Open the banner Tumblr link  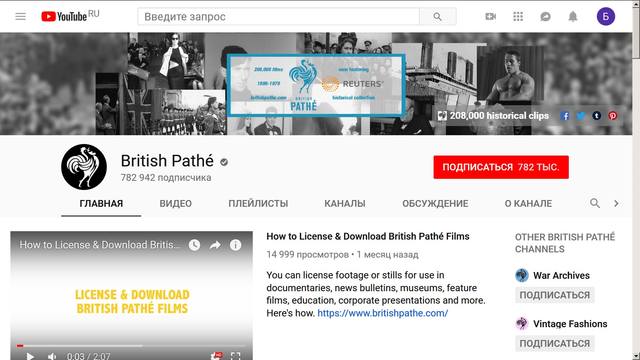click(x=597, y=116)
